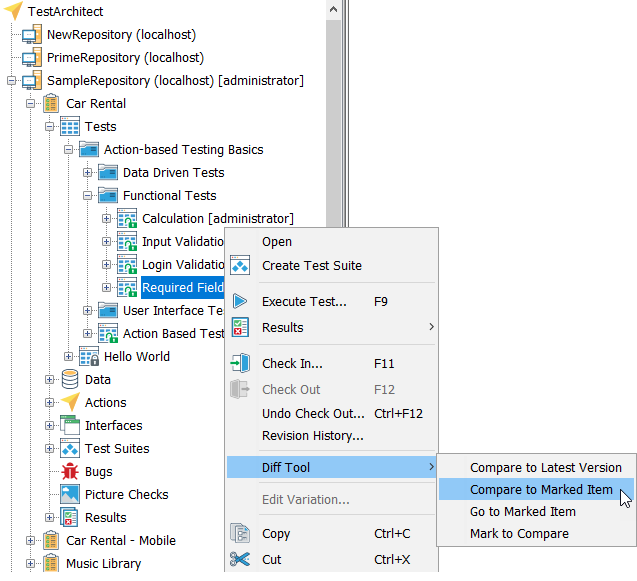637x581 pixels.
Task: Click the Picture Checks image icon
Action: tap(70, 494)
